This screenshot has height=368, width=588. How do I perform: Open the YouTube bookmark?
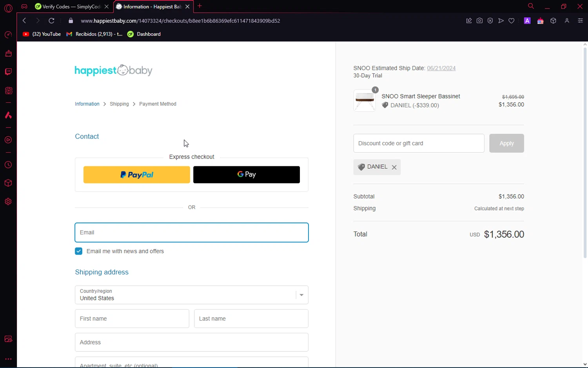[x=42, y=34]
